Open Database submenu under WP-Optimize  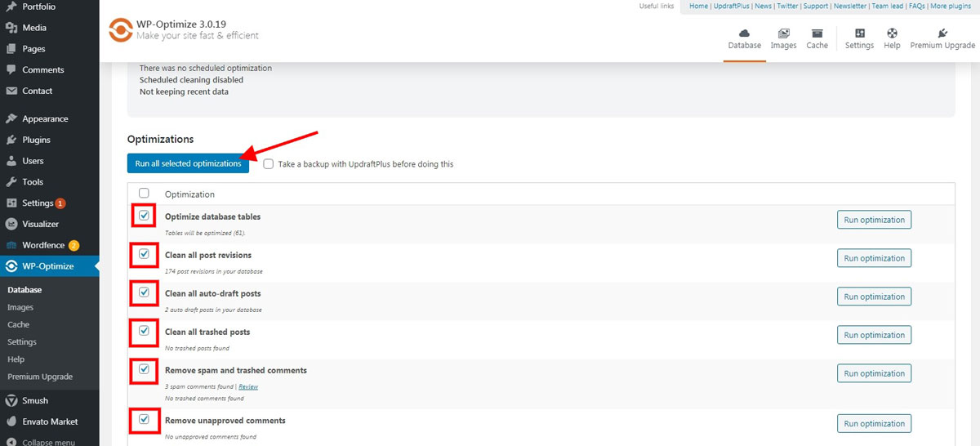[24, 289]
